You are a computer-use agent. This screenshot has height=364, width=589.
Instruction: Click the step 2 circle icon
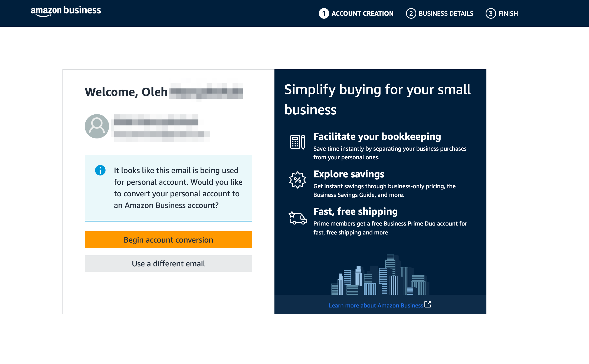[411, 14]
